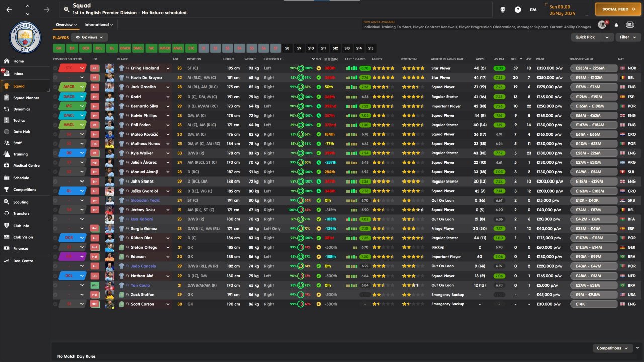Open the help question mark icon

coord(518,10)
